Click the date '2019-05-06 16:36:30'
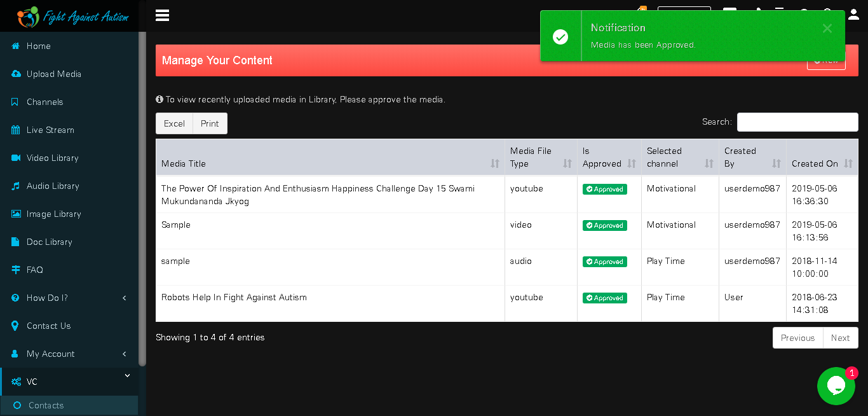Viewport: 868px width, 416px height. coord(815,195)
